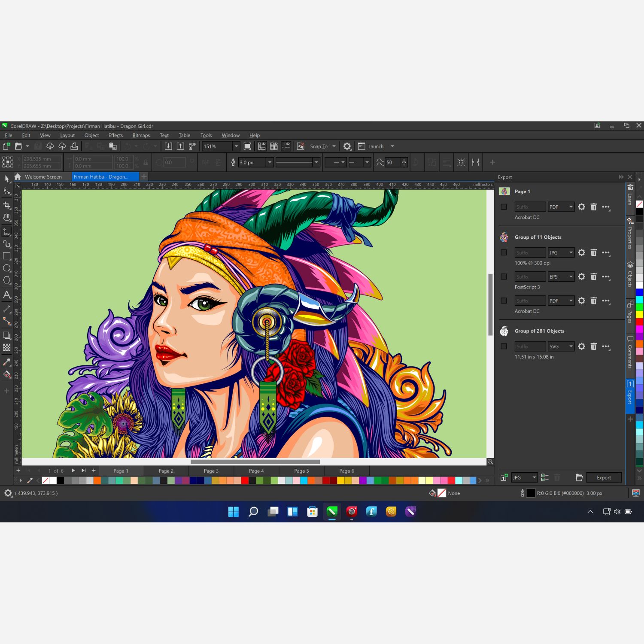Screen dimensions: 644x644
Task: Open the zoom level dropdown showing 151%
Action: pyautogui.click(x=236, y=146)
